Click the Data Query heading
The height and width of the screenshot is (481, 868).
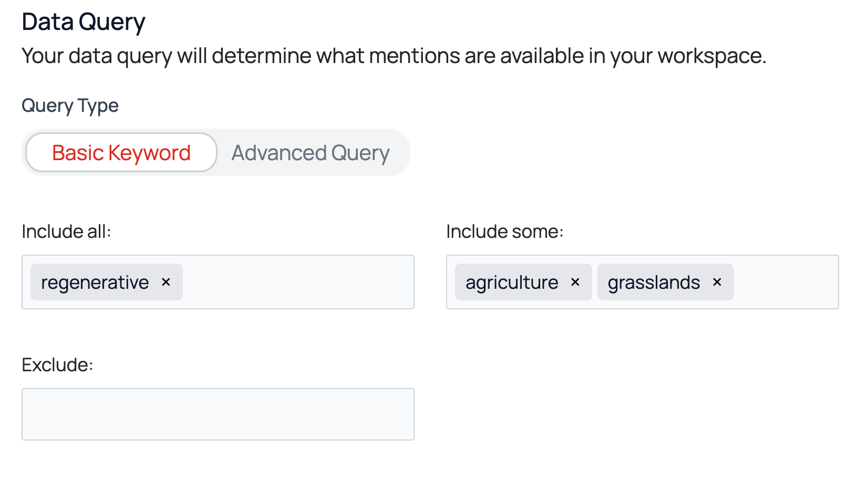click(x=84, y=22)
